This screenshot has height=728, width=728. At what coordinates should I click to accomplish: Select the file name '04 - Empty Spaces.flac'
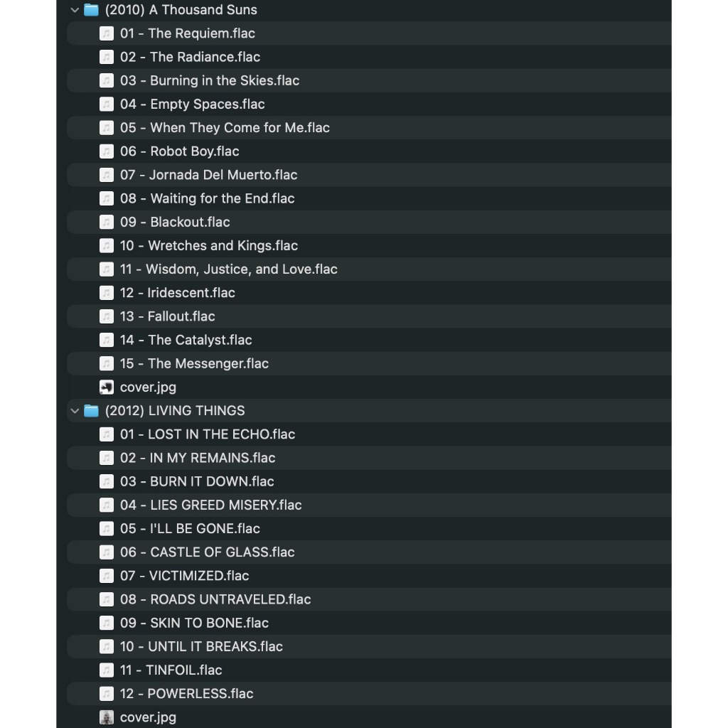192,104
